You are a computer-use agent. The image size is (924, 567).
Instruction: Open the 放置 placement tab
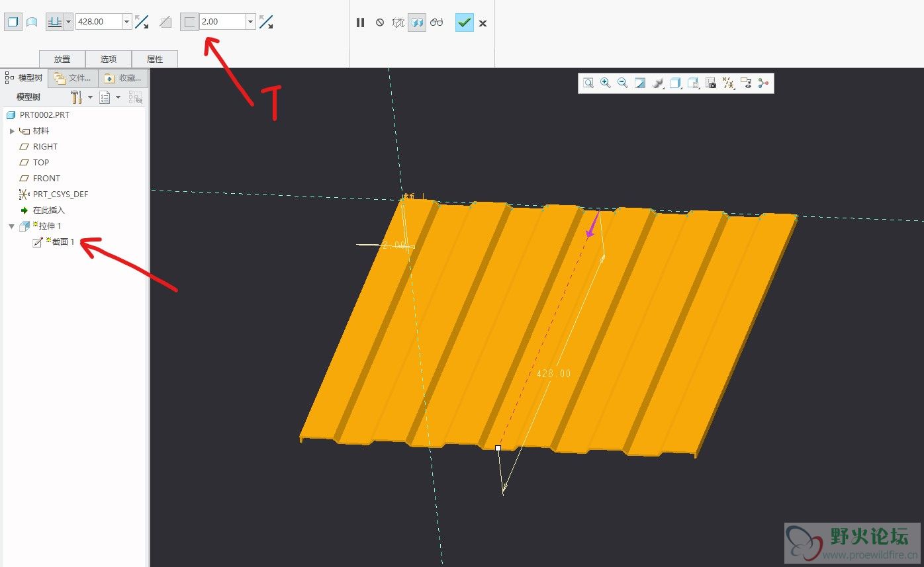(x=62, y=59)
